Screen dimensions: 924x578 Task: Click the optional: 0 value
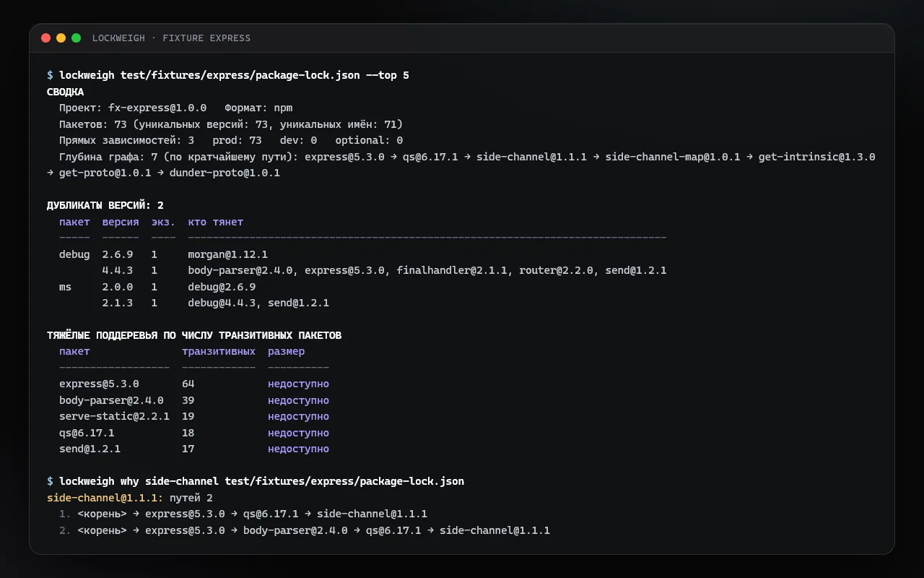coord(369,140)
